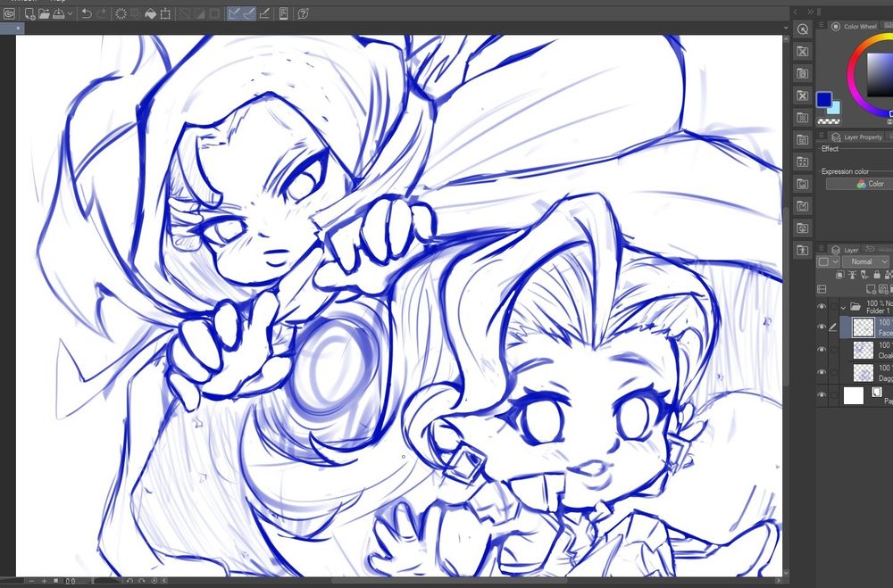Screen dimensions: 893x588
Task: Open 3D pose material palette icon
Action: point(803,250)
